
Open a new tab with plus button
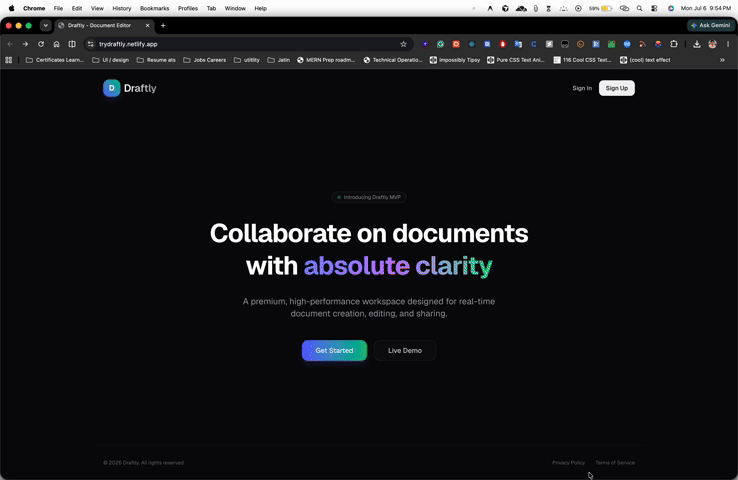163,25
